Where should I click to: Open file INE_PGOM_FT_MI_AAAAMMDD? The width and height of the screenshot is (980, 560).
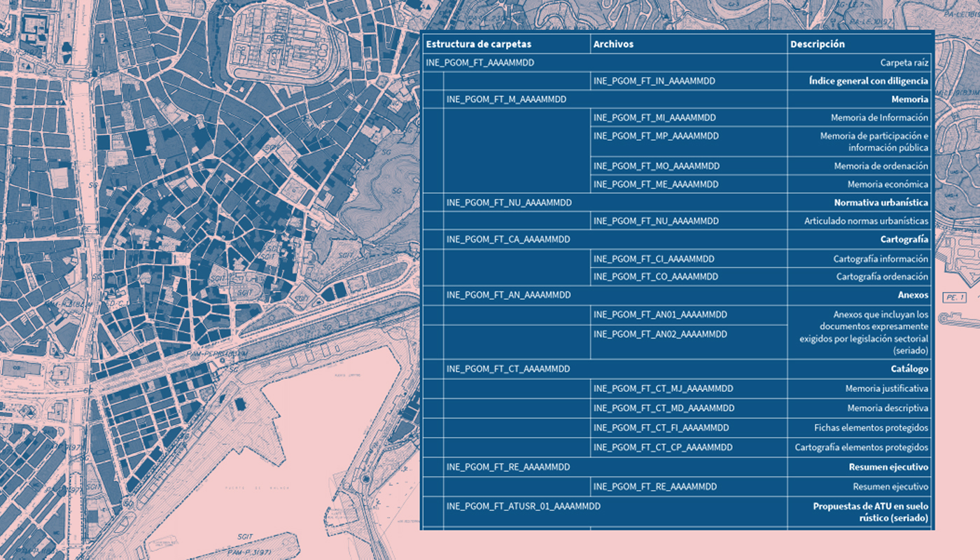[654, 118]
